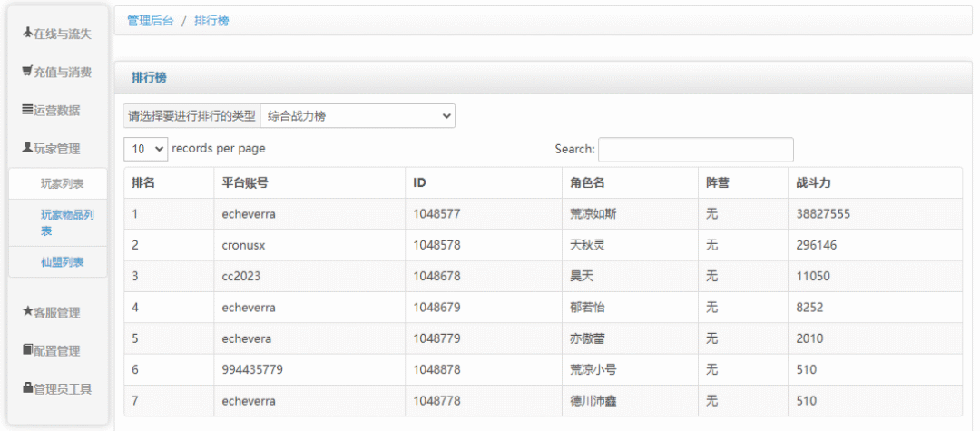Click role name 亦傲蕾

587,339
